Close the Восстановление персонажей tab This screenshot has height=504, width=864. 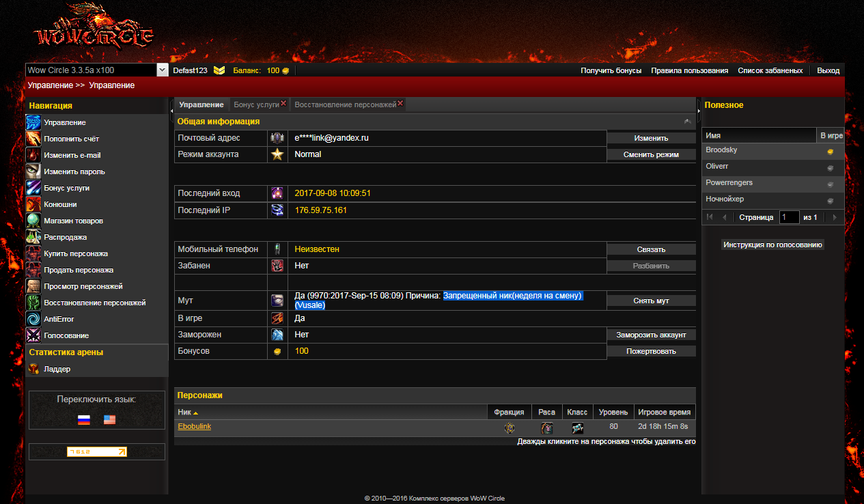[x=400, y=104]
